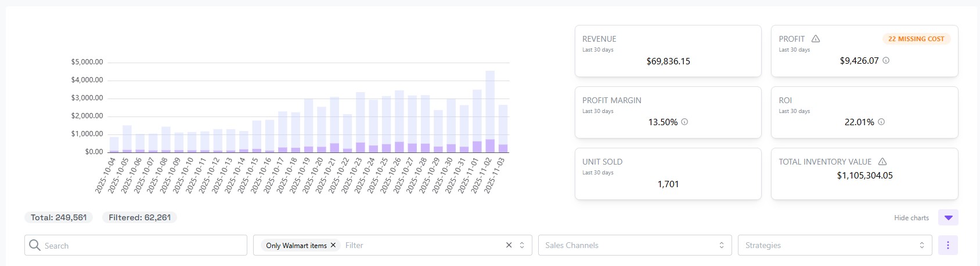Open the Strategies dropdown
The height and width of the screenshot is (266, 980).
click(x=835, y=245)
